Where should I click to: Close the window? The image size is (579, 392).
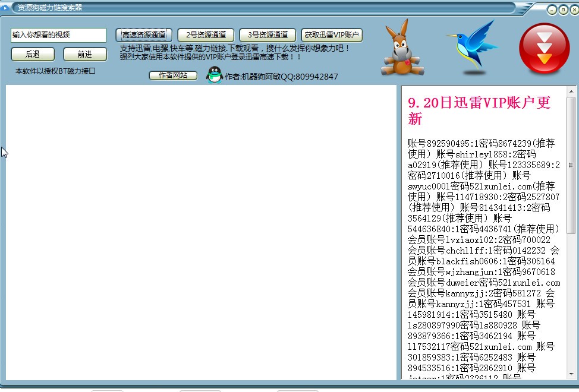point(575,10)
